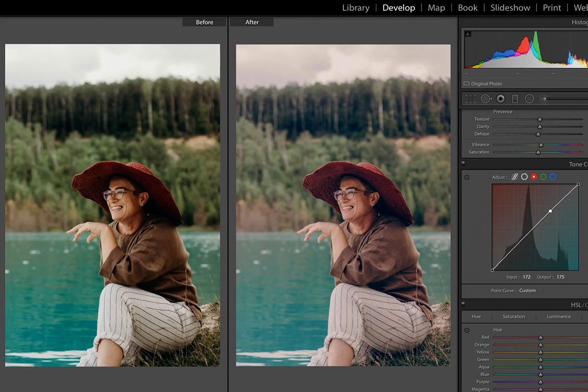Click the Histogram panel header
588x392 pixels.
[x=579, y=23]
